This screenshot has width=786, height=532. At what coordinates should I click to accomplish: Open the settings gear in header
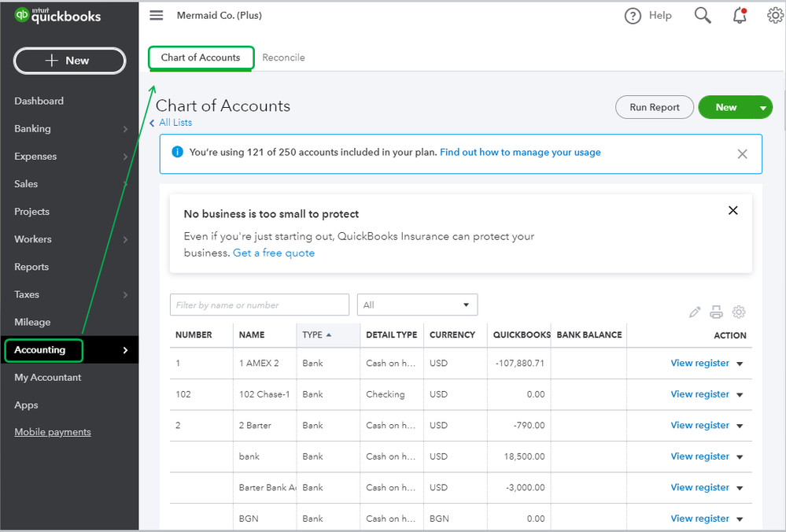775,16
